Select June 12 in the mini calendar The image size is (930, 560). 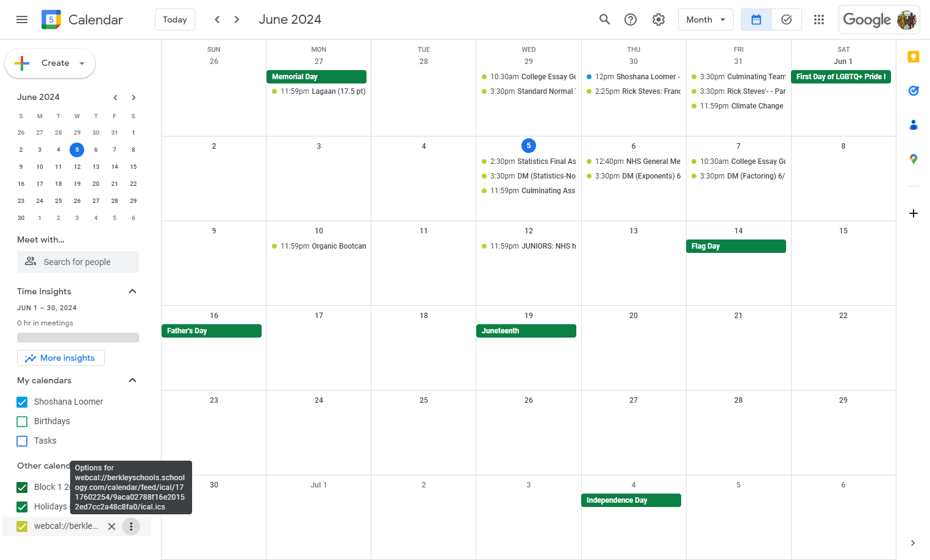(77, 166)
